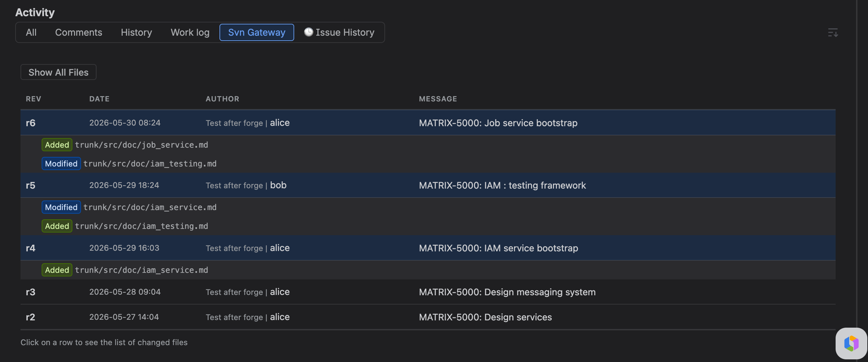The width and height of the screenshot is (868, 362).
Task: Click the Added badge for iam_testing.md
Action: click(57, 226)
